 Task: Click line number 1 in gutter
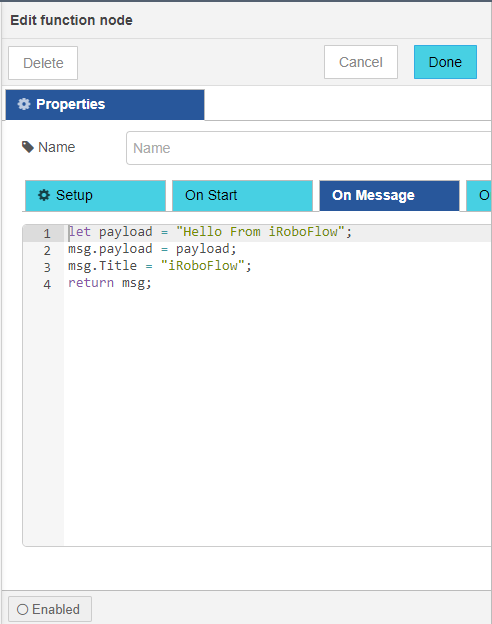(47, 233)
